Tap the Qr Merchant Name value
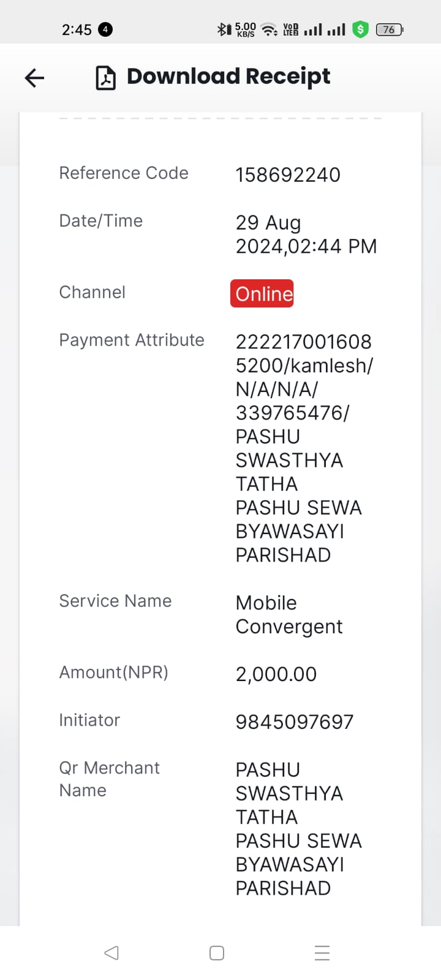Image resolution: width=441 pixels, height=980 pixels. [299, 828]
